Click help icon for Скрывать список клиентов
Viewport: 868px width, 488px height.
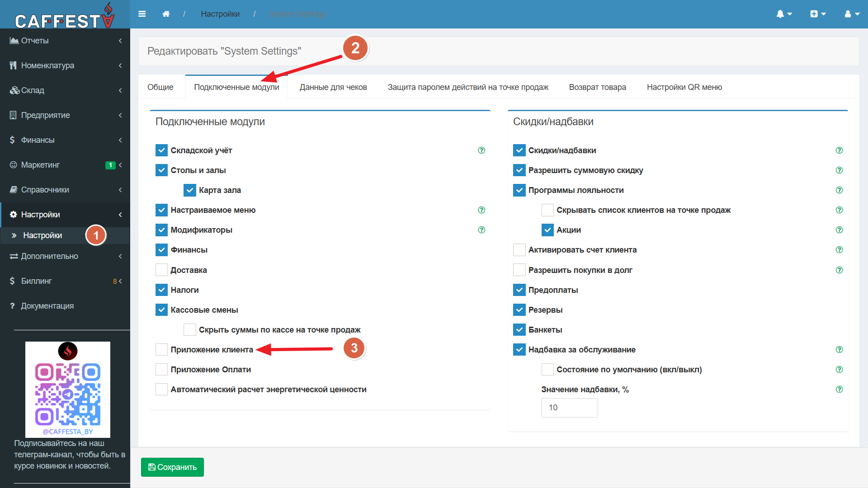839,210
